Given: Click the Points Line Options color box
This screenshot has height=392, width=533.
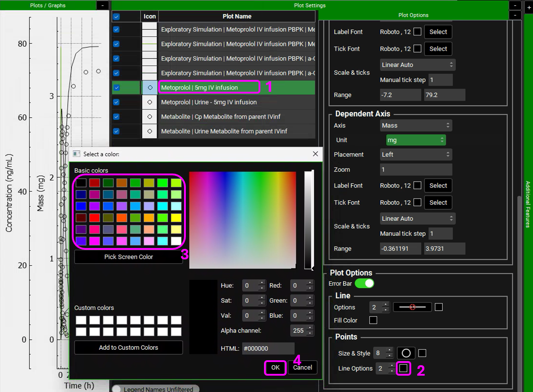Looking at the screenshot, I should (403, 368).
